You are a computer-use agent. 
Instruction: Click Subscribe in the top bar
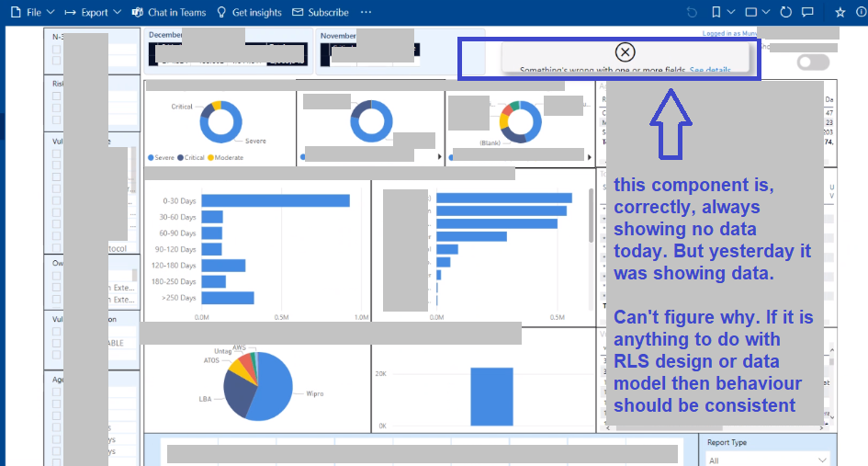[321, 12]
